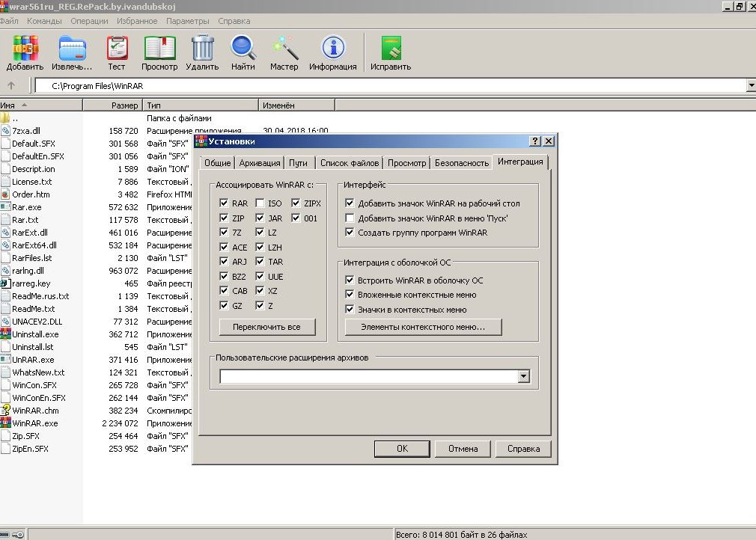Uncheck 'Встроить WinRAR в оболочку ОС'
The height and width of the screenshot is (540, 756).
pyautogui.click(x=350, y=280)
